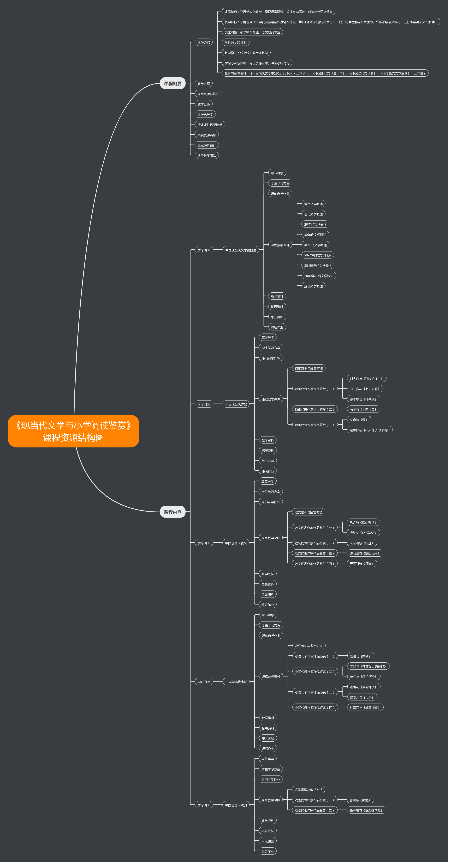Image resolution: width=451 pixels, height=868 pixels.
Task: Click the 学时数：32课时 node
Action: tap(235, 42)
